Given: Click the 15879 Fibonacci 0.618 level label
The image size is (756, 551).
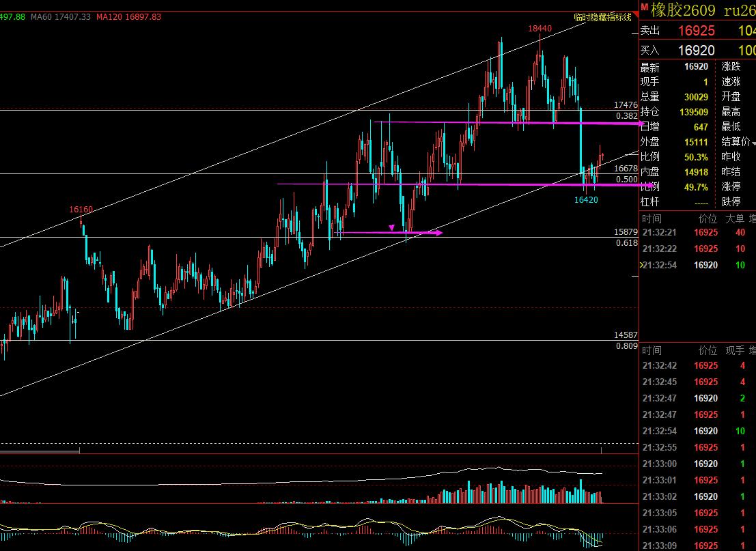Looking at the screenshot, I should coord(626,237).
